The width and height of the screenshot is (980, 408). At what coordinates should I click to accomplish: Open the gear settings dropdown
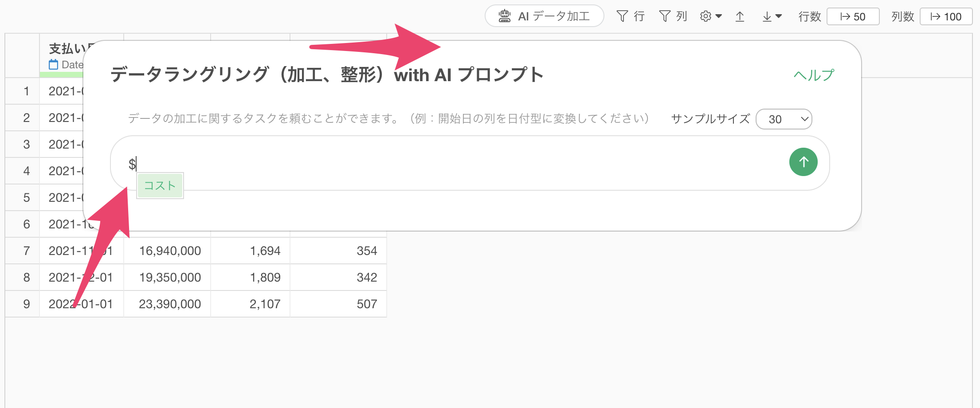(711, 16)
